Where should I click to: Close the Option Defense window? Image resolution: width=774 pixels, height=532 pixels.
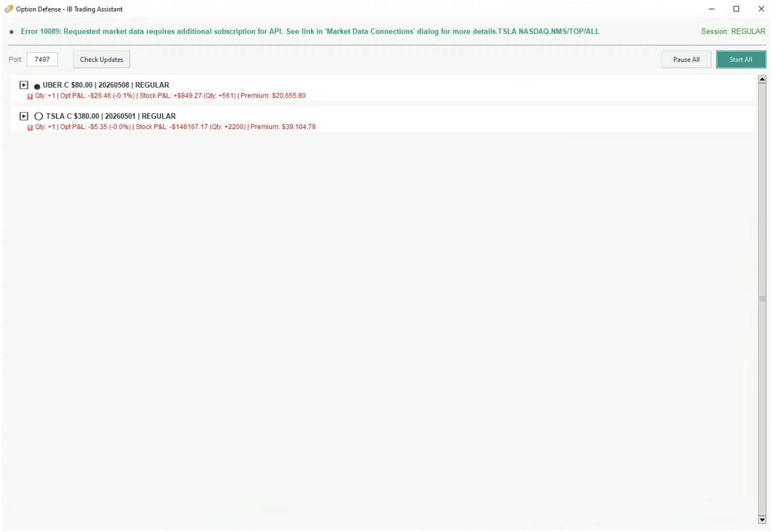pos(761,9)
